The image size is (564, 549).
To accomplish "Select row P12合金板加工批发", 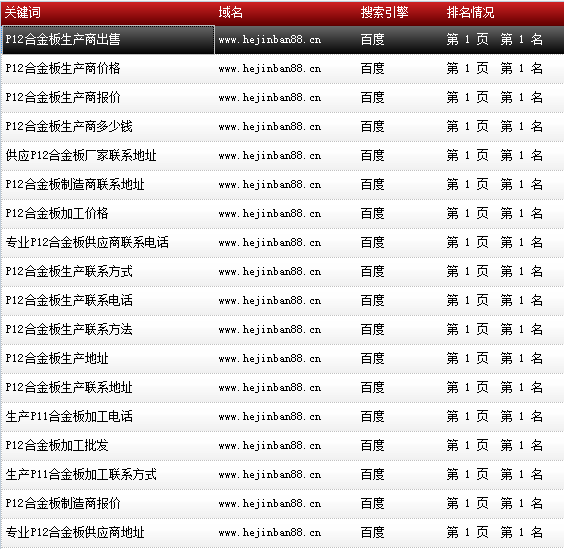I will [283, 446].
